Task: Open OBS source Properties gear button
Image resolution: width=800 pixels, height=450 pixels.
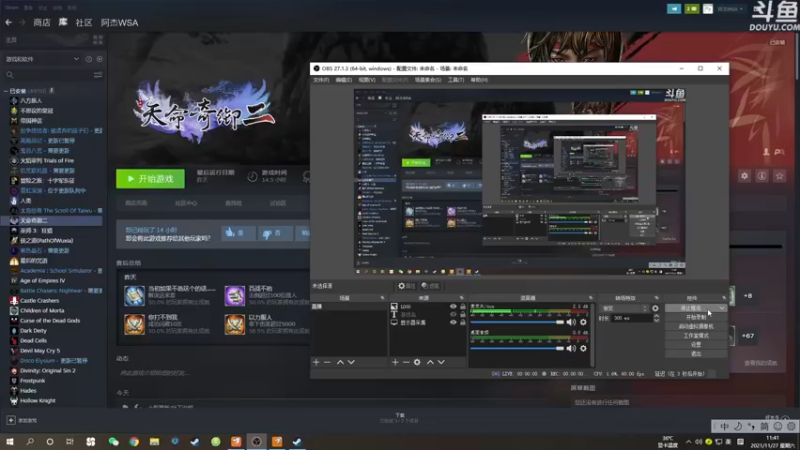Action: tap(407, 286)
